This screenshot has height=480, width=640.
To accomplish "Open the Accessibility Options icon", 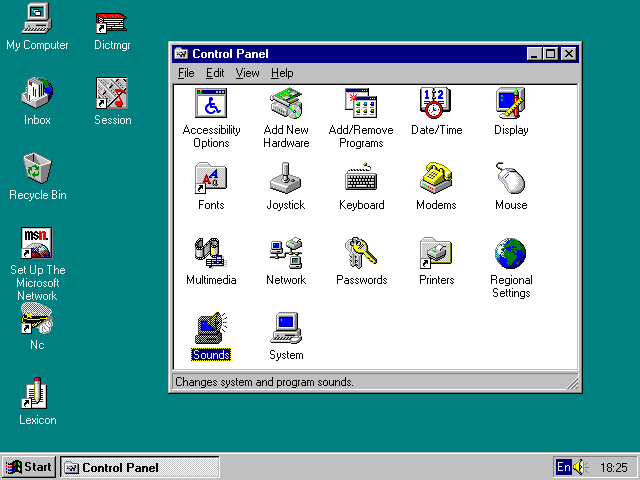I will point(211,104).
